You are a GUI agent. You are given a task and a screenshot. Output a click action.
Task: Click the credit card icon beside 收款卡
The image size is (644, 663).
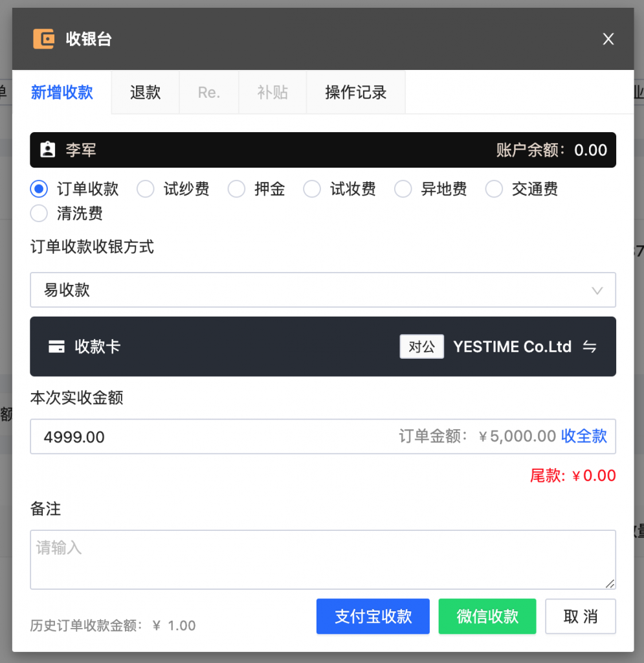click(56, 346)
